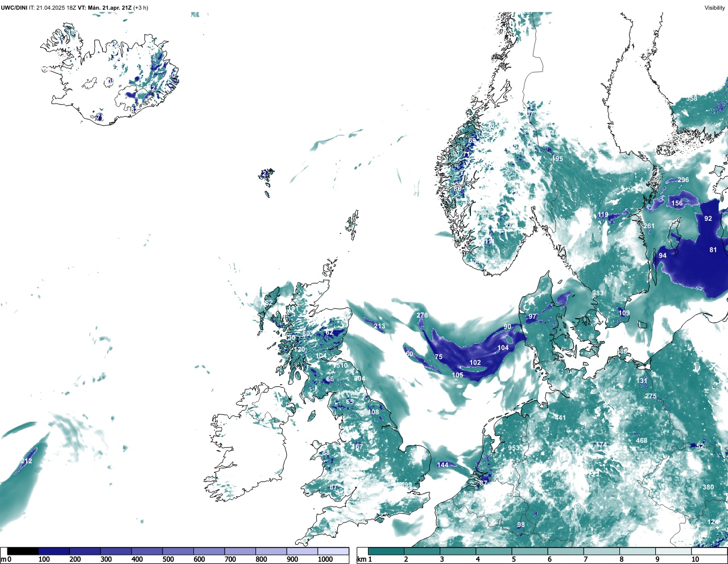Image resolution: width=728 pixels, height=564 pixels.
Task: Click value '131' near the Baltic coast
Action: (x=642, y=381)
